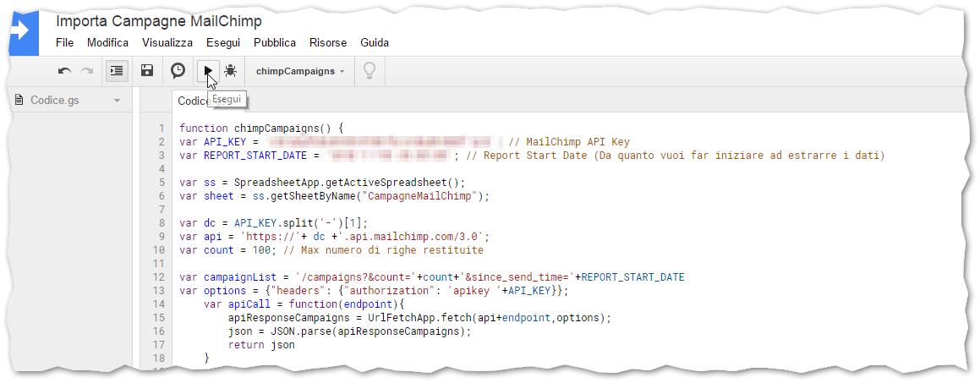
Task: Open the Esegui menu
Action: pos(223,43)
